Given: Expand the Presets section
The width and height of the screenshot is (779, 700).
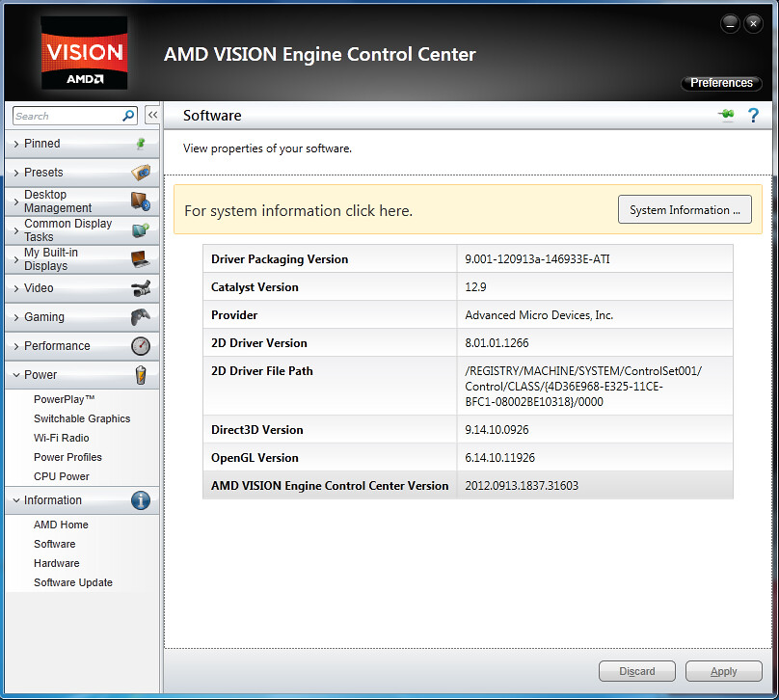Looking at the screenshot, I should pyautogui.click(x=82, y=173).
